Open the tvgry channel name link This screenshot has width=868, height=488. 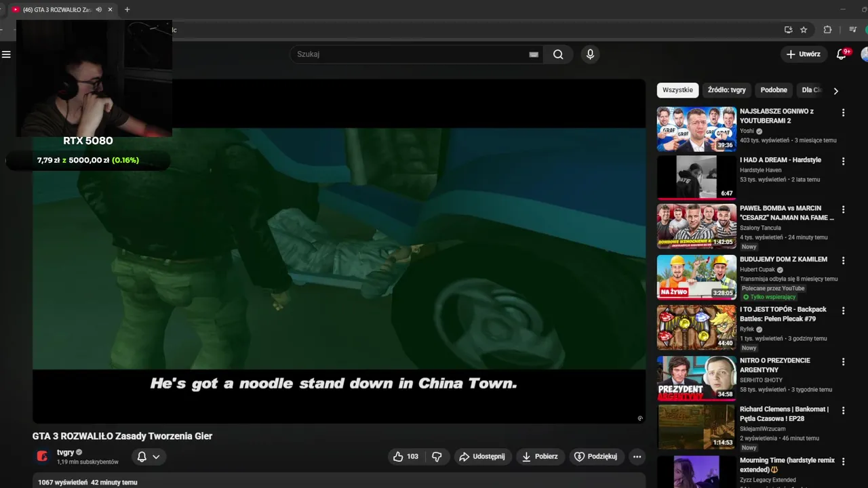pos(65,452)
